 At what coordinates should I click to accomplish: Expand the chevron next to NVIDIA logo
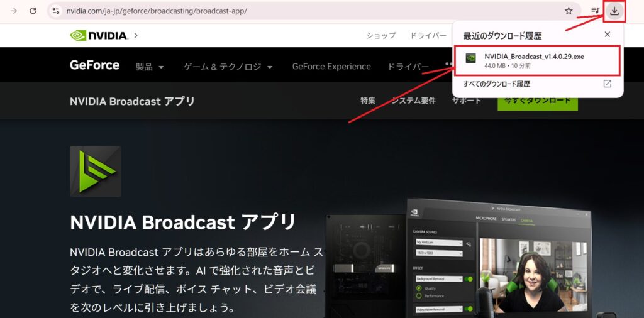click(x=136, y=36)
